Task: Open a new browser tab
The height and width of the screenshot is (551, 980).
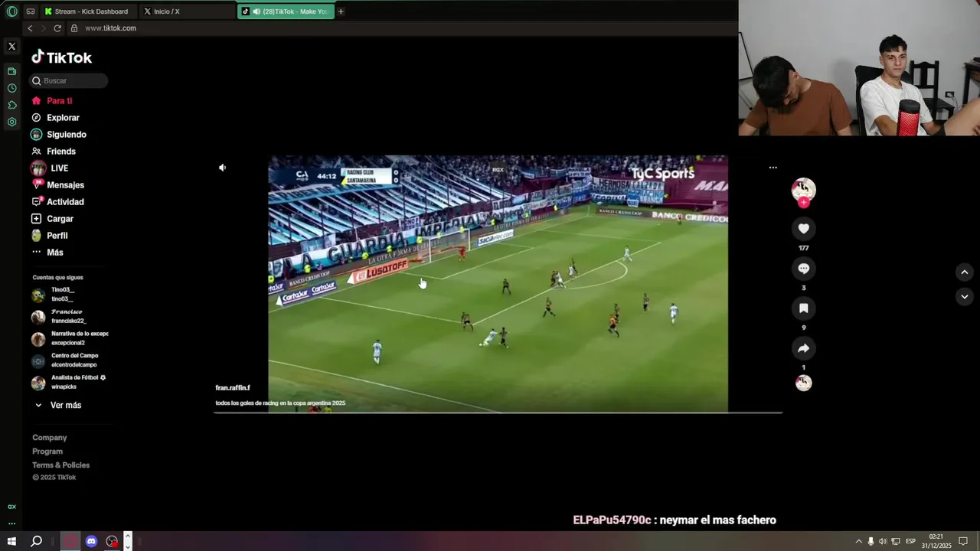Action: point(341,11)
